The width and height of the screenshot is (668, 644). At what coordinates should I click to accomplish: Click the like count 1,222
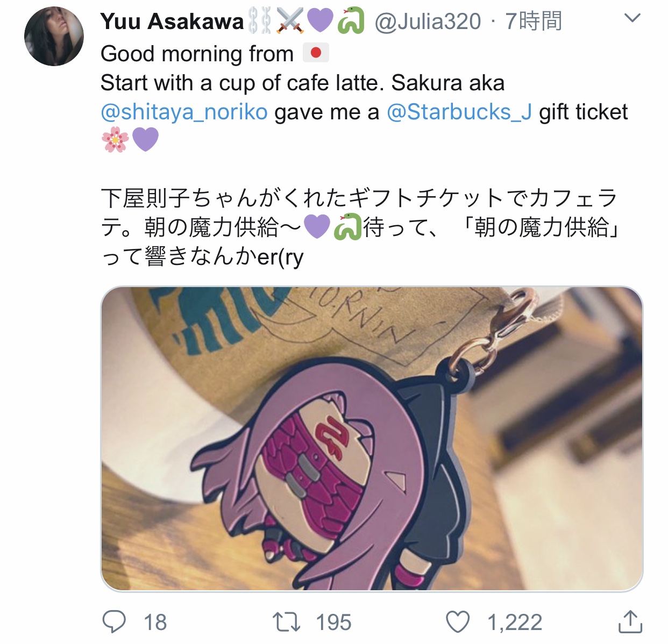pyautogui.click(x=515, y=622)
